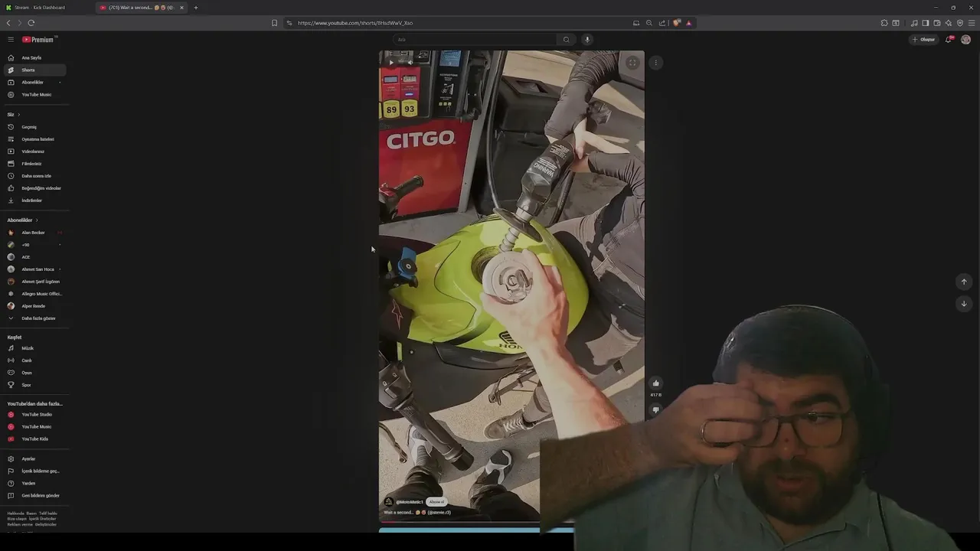Start voice search with microphone
Image resolution: width=980 pixels, height=551 pixels.
[587, 40]
